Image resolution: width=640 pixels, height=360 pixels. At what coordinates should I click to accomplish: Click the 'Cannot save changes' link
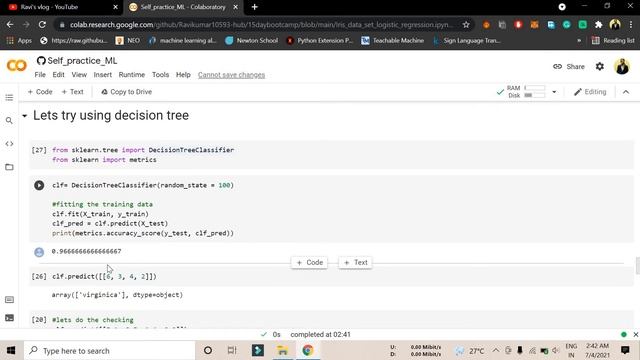tap(231, 75)
